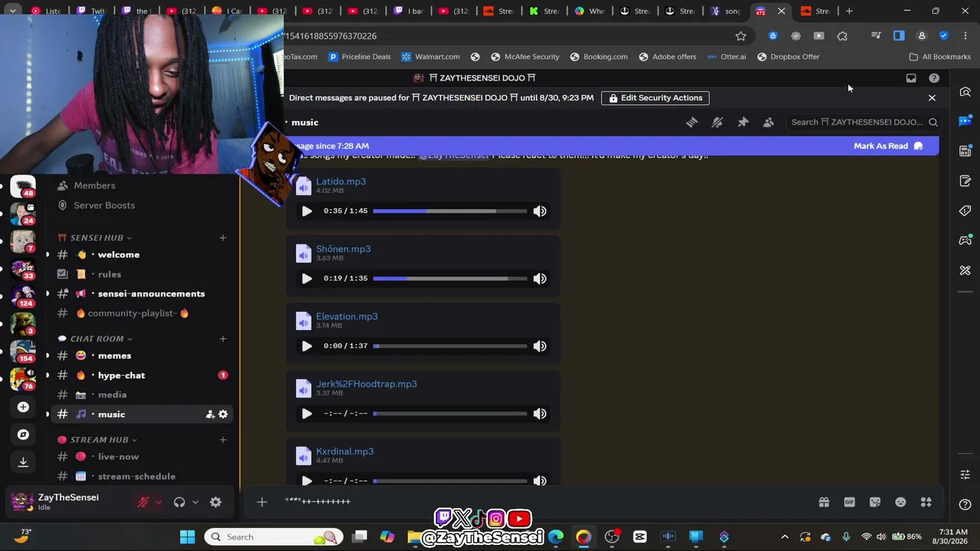Toggle the member list panel
This screenshot has height=551, width=980.
(768, 122)
